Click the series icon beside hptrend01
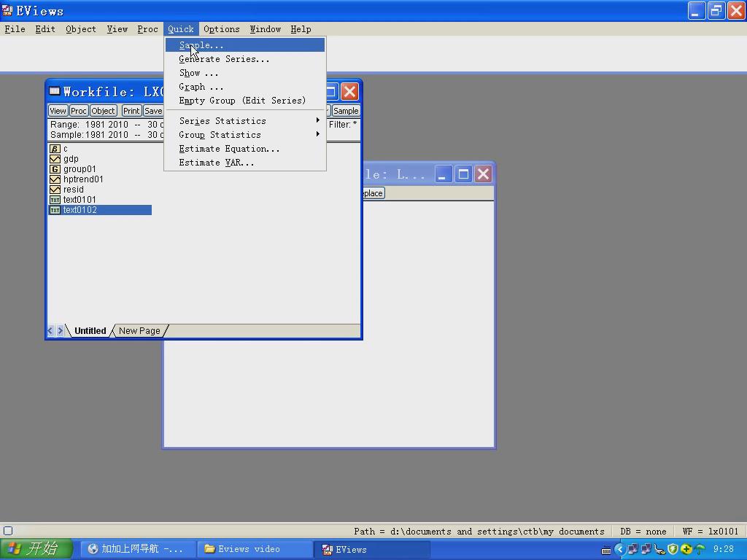747x560 pixels. pos(55,179)
